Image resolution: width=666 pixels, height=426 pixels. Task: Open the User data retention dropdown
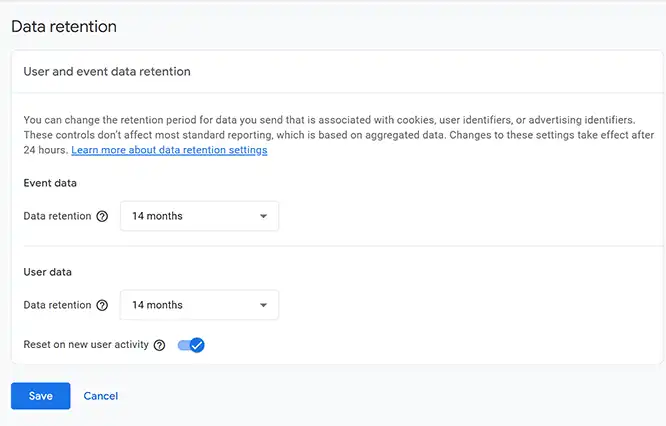coord(199,305)
